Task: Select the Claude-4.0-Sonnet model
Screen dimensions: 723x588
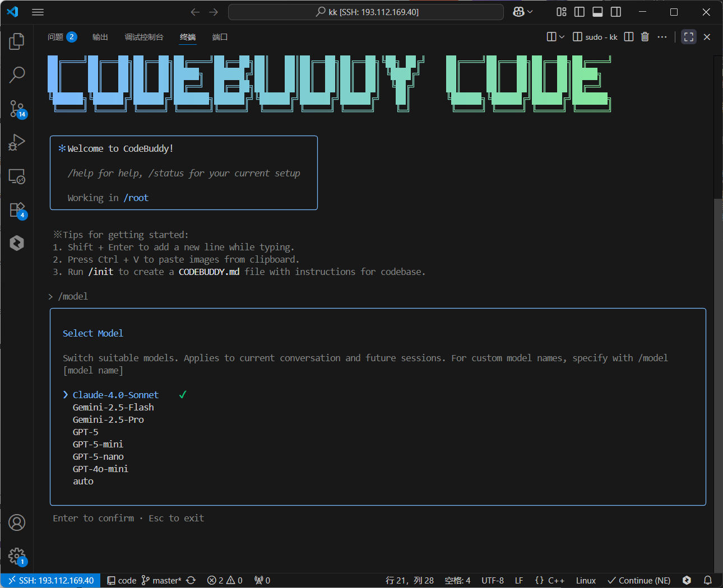Action: tap(115, 395)
